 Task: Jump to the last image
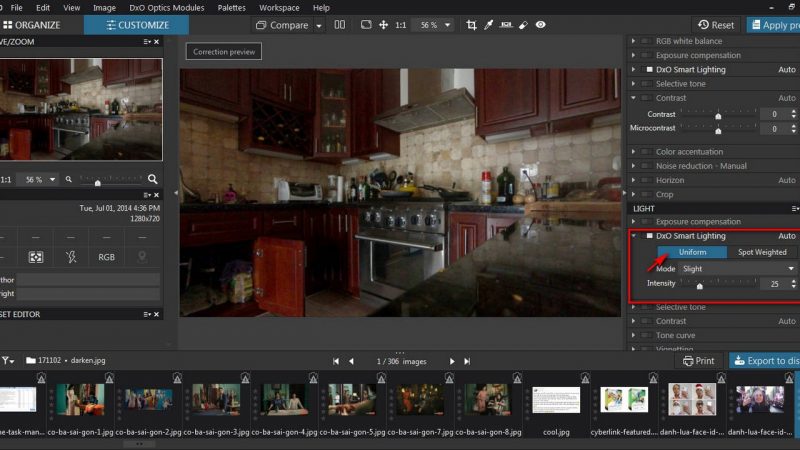coord(467,361)
